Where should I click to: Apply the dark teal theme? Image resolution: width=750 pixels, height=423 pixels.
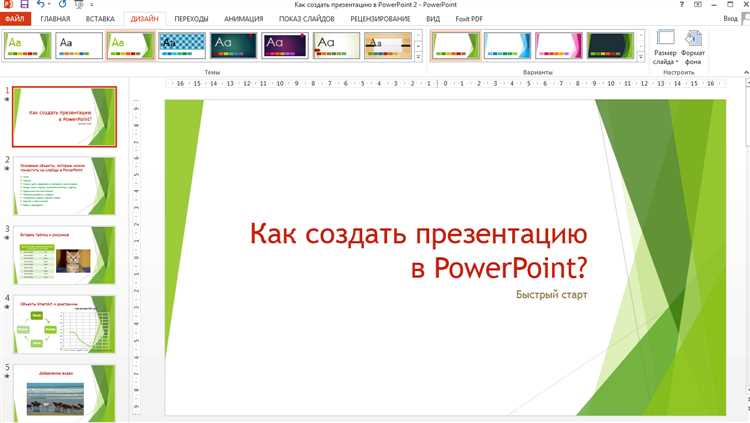click(233, 45)
